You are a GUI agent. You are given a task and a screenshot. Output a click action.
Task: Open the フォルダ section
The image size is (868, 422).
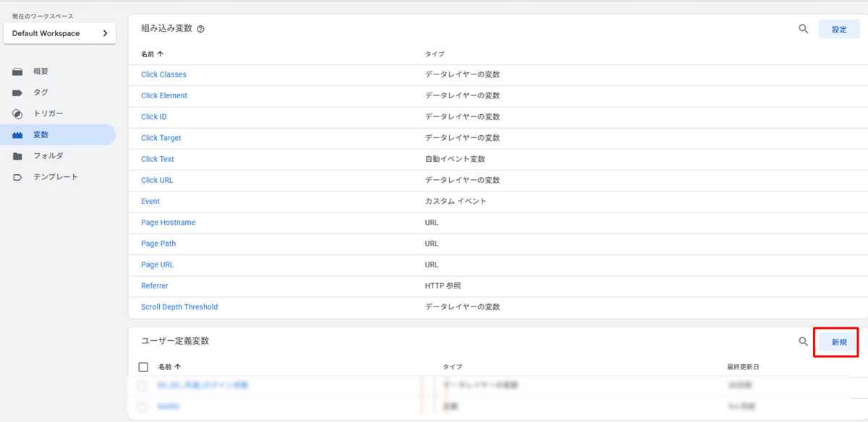click(48, 156)
